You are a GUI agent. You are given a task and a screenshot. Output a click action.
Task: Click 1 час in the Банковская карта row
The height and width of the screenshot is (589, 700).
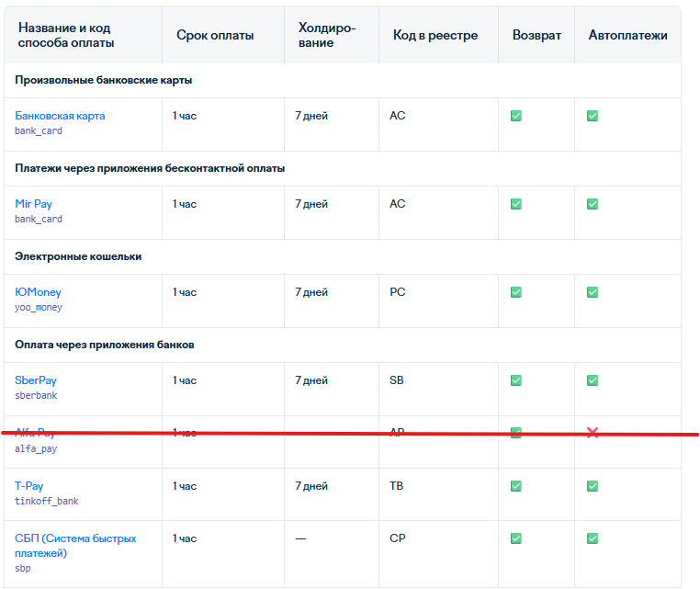click(x=185, y=116)
